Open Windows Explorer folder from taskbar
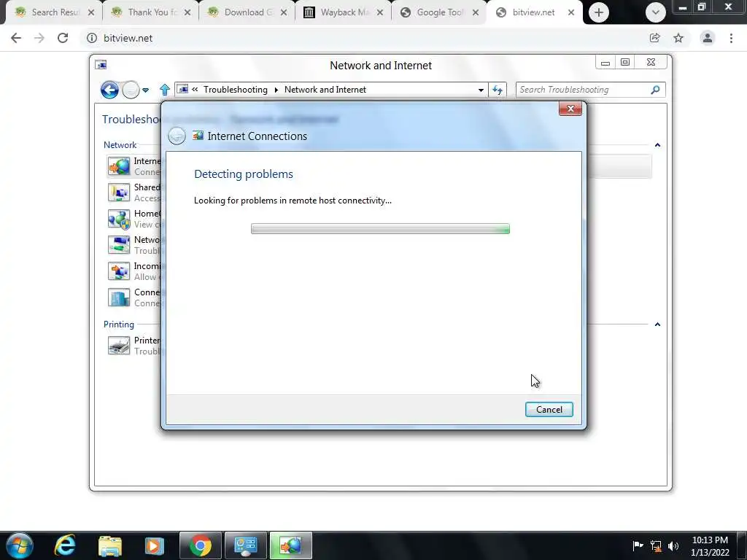The image size is (747, 560). click(110, 545)
